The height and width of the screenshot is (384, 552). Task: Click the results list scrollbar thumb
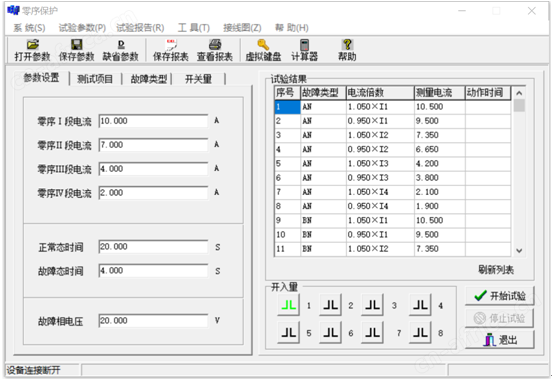[519, 106]
